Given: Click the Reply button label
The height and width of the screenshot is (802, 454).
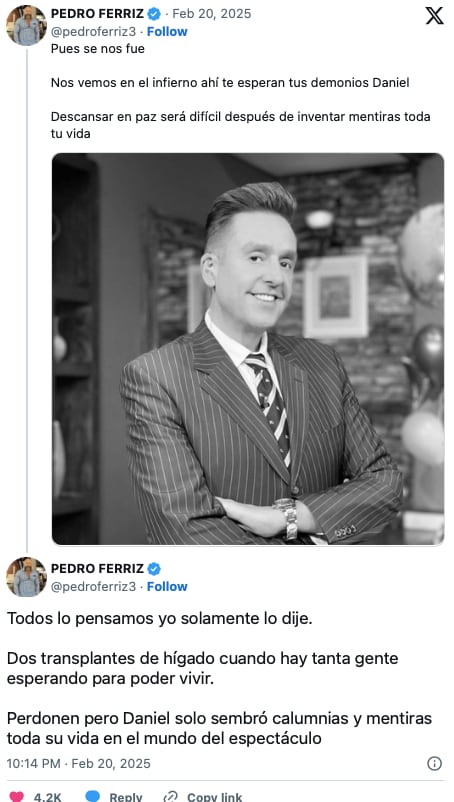Looking at the screenshot, I should (x=126, y=797).
